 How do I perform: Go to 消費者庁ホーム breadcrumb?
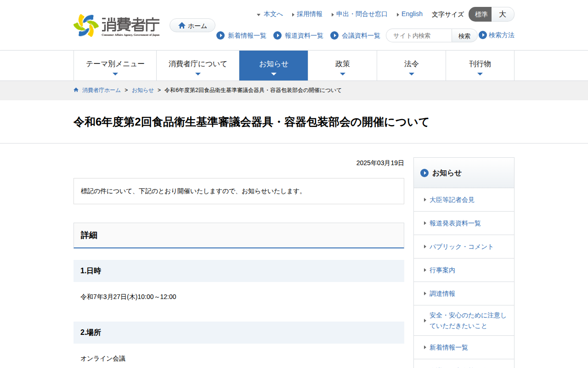(x=102, y=90)
